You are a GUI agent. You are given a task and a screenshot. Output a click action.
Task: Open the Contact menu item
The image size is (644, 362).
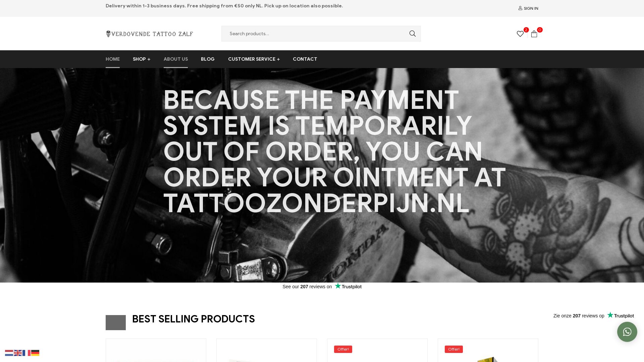[x=305, y=59]
